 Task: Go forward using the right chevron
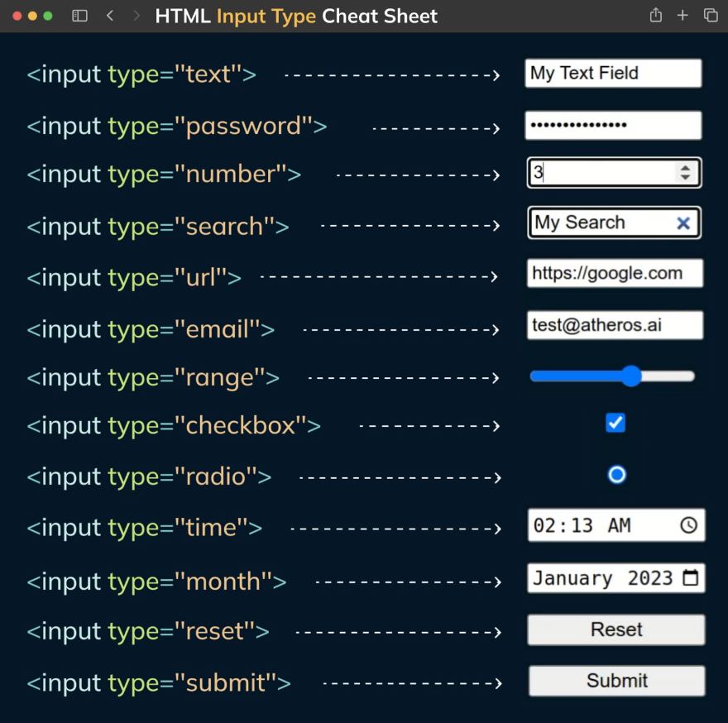(x=136, y=16)
